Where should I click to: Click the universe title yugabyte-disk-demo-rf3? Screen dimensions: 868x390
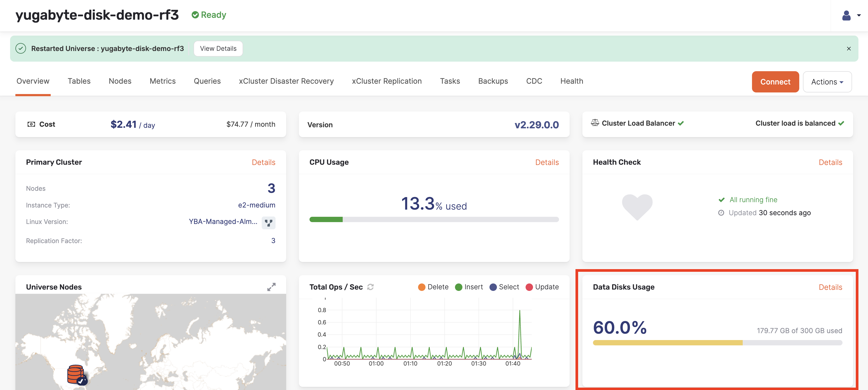pos(97,15)
